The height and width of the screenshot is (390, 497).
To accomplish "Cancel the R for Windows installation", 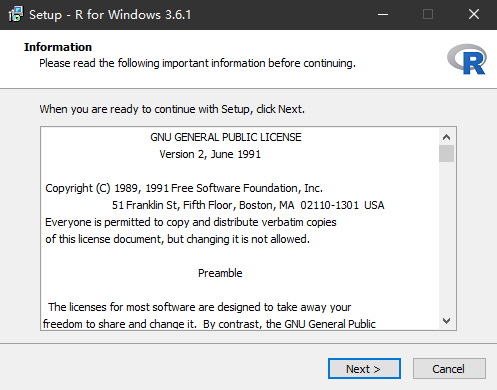I will tap(449, 369).
